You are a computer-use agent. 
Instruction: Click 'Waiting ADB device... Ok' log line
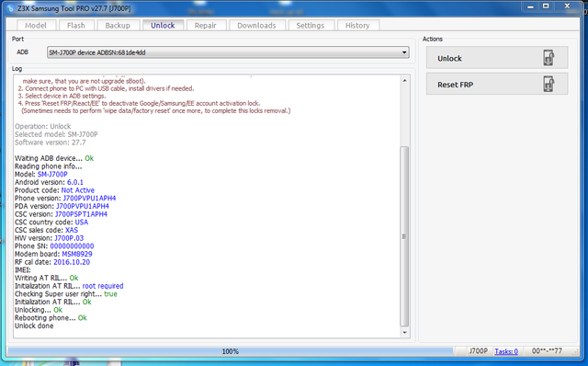tap(54, 158)
